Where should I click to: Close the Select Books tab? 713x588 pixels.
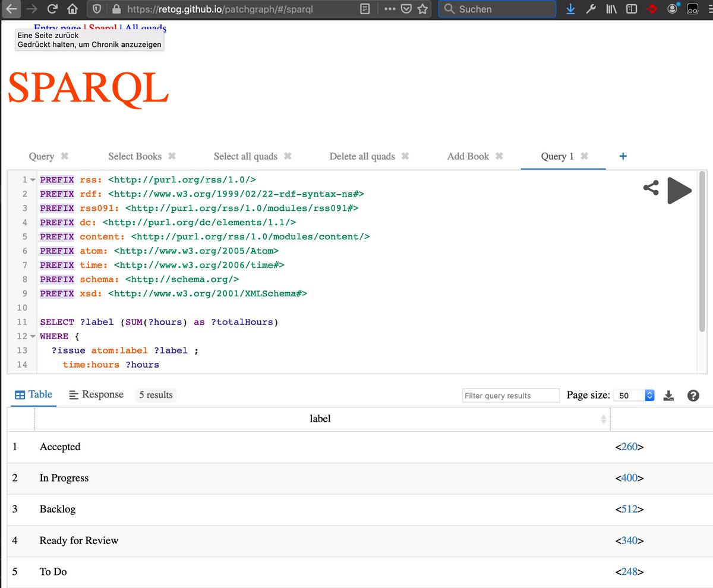point(172,156)
